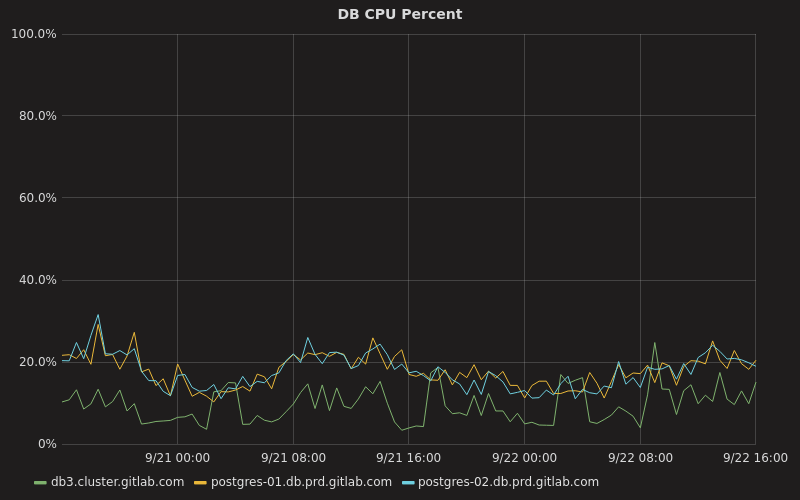Click the 60.0% y-axis label
The image size is (800, 500).
(x=37, y=198)
